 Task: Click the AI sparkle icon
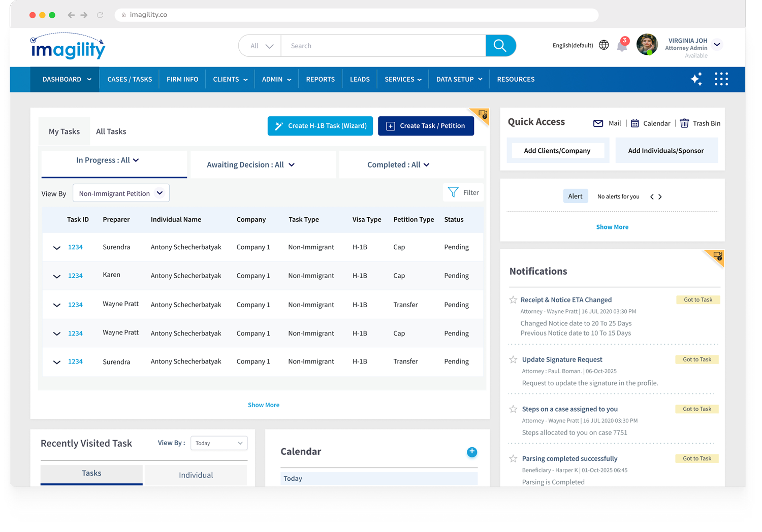click(x=696, y=79)
